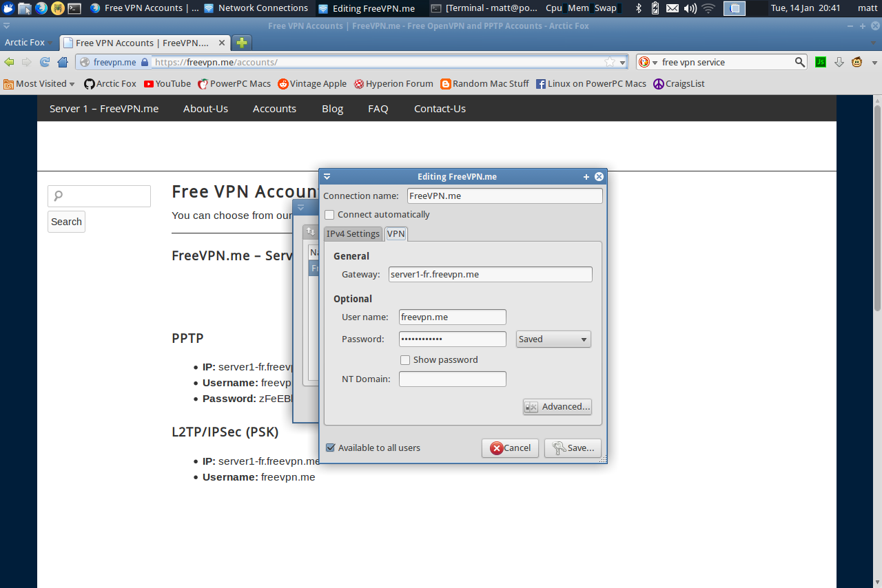882x588 pixels.
Task: Click the Gateway input field
Action: (x=491, y=274)
